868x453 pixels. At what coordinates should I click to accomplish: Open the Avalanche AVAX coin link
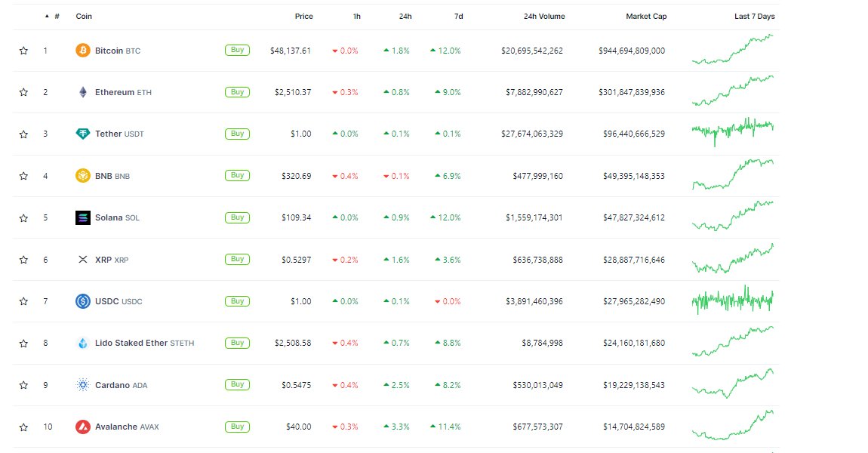pos(127,427)
